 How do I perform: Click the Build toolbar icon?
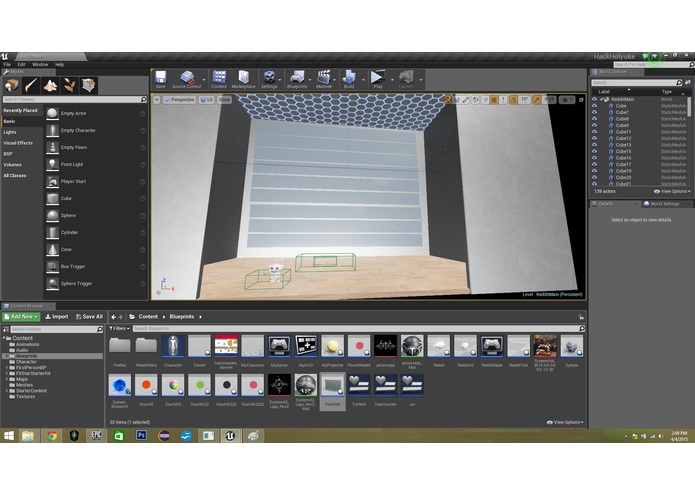349,78
